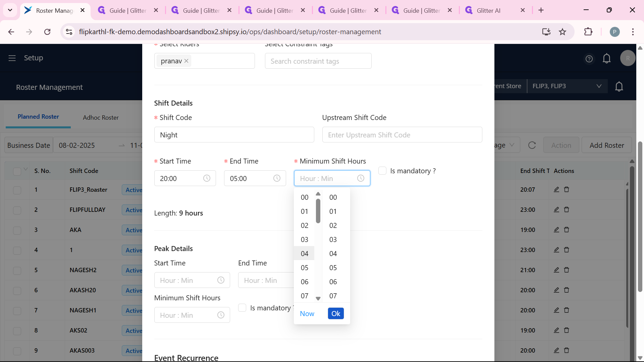This screenshot has width=644, height=362.
Task: Open the hamburger menu next to Setup
Action: coord(12,58)
